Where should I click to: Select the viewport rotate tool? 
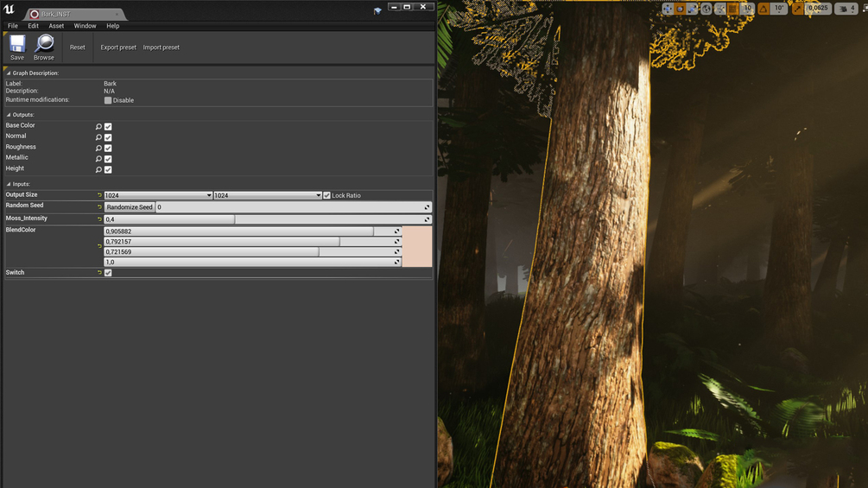pos(681,9)
